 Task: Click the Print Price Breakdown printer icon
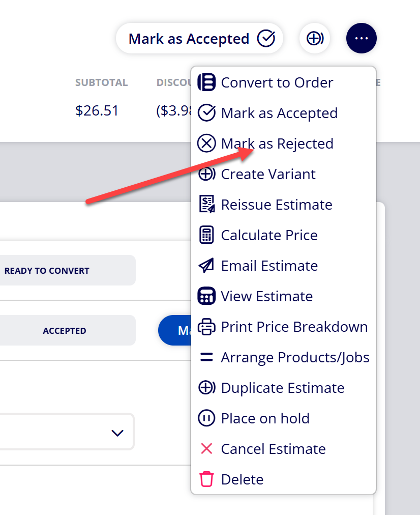tap(206, 327)
